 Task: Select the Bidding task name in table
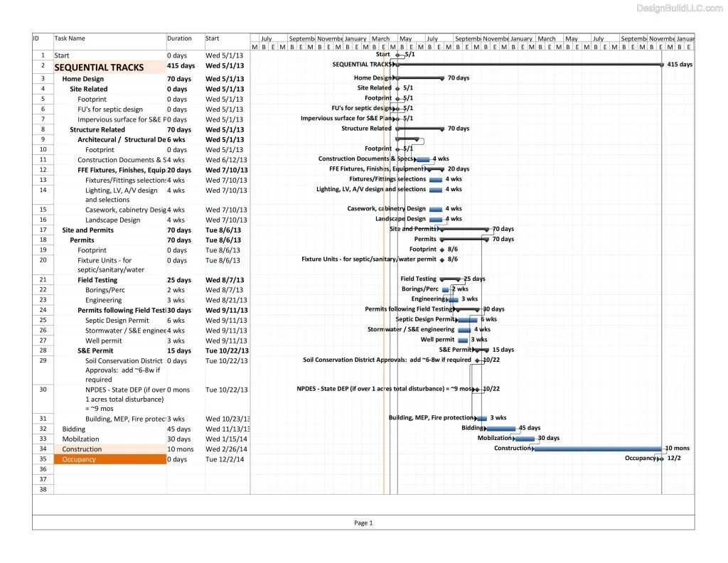[74, 429]
